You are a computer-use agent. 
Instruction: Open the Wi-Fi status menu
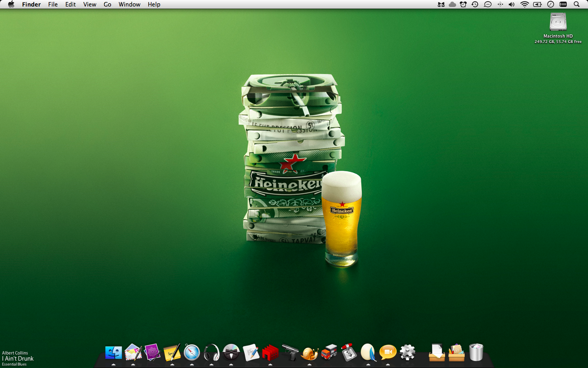pos(525,4)
